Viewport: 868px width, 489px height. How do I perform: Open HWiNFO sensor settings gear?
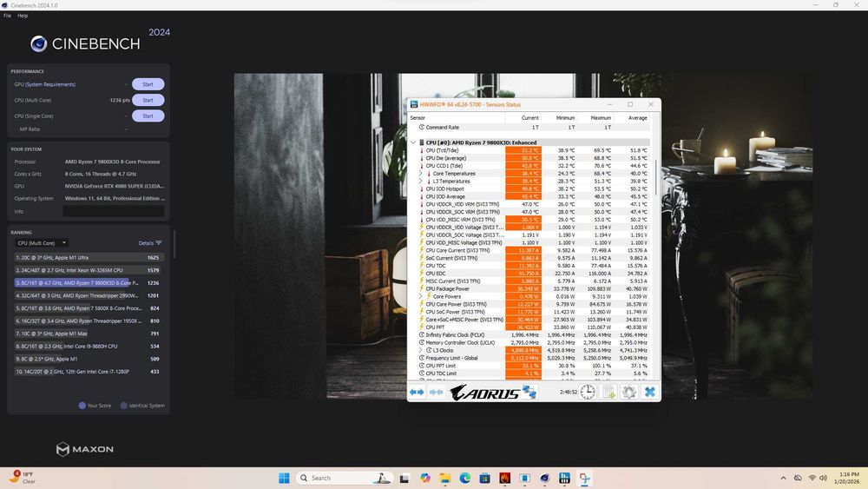(x=628, y=392)
